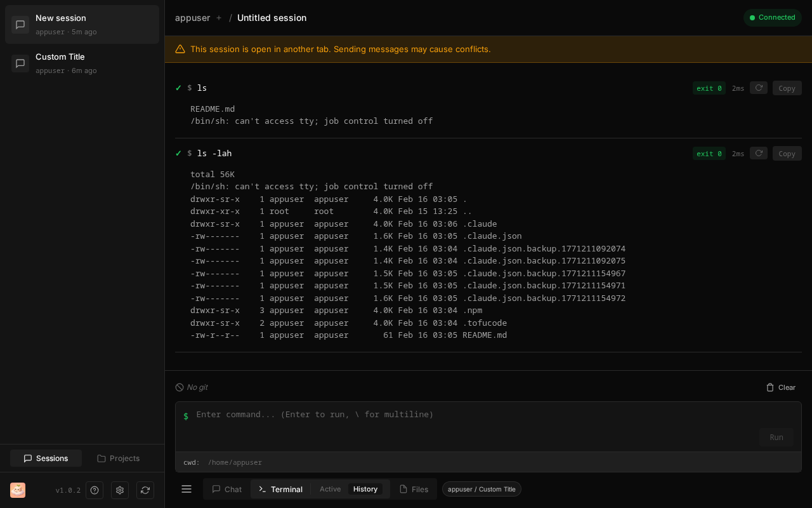Rerun the 'ls -lah' command via retry icon
The width and height of the screenshot is (812, 508).
[x=759, y=153]
